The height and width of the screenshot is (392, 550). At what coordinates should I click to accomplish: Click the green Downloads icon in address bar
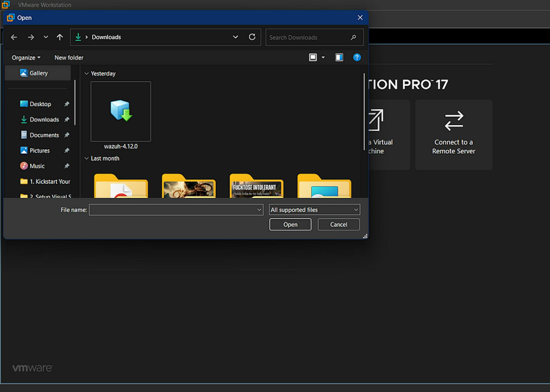coord(78,37)
